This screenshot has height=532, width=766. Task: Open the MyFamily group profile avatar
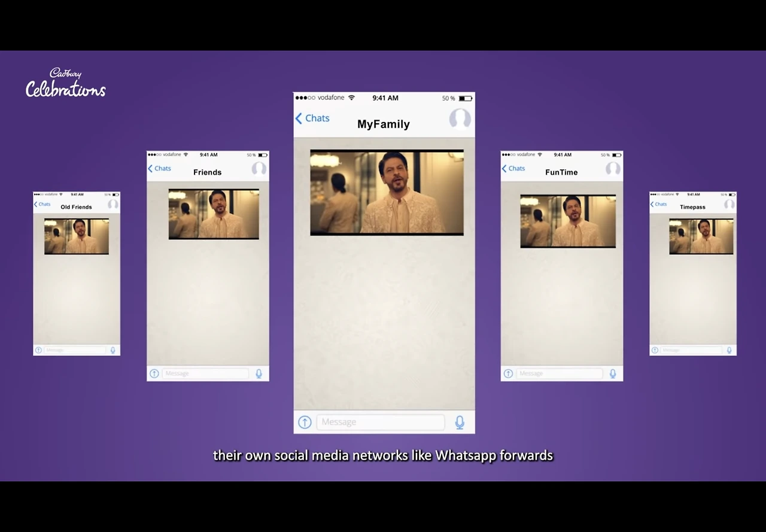(460, 118)
